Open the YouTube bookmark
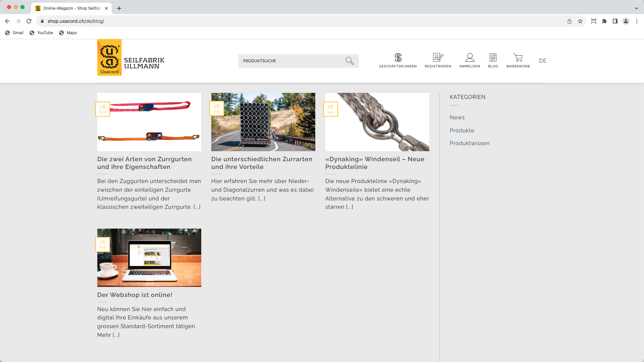Image resolution: width=644 pixels, height=362 pixels. coord(41,33)
